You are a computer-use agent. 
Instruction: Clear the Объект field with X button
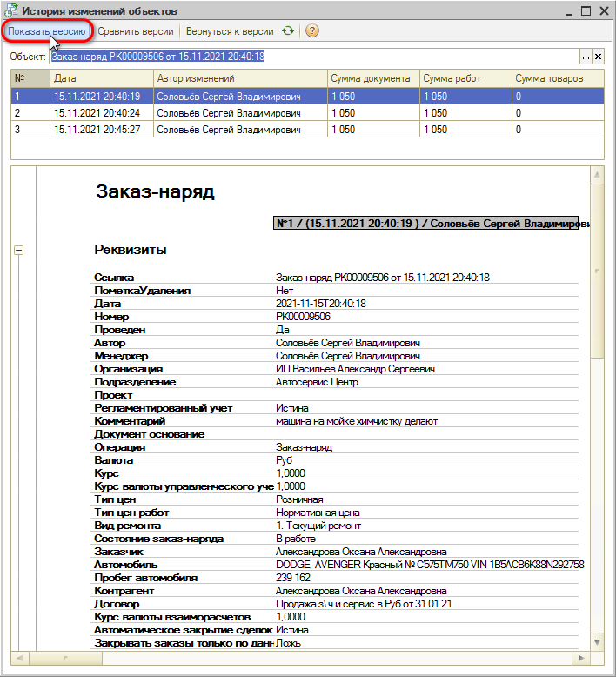coord(599,57)
